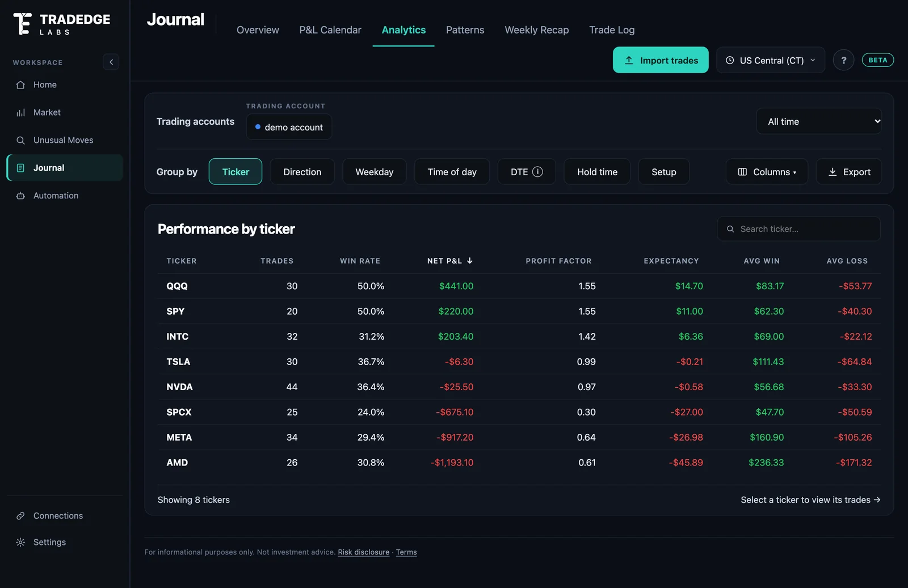Sort by the Net P&L column header
This screenshot has width=908, height=588.
[x=450, y=261]
